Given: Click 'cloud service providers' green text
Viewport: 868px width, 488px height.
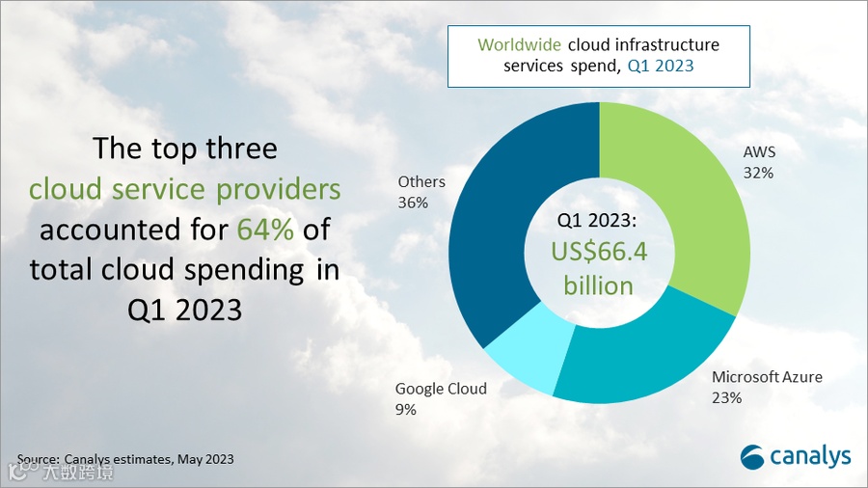Looking at the screenshot, I should 185,189.
